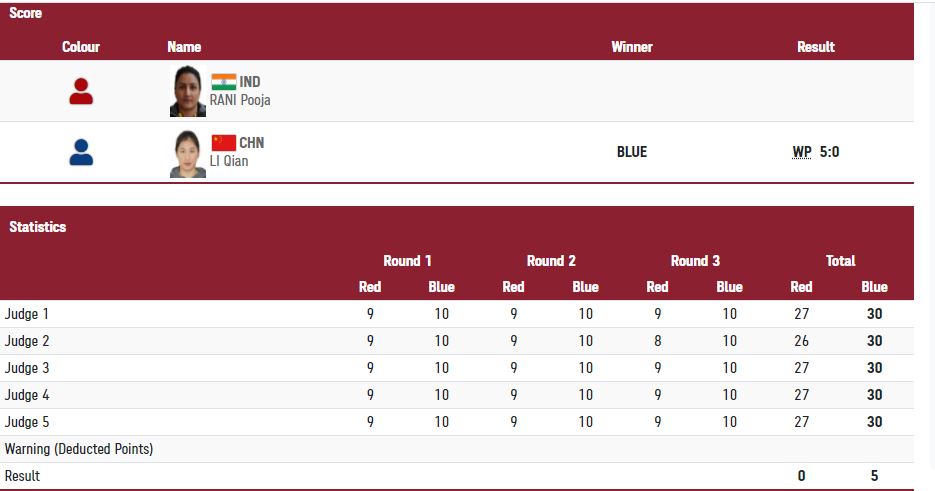Select the Judge 1 row label
935x491 pixels.
[27, 314]
